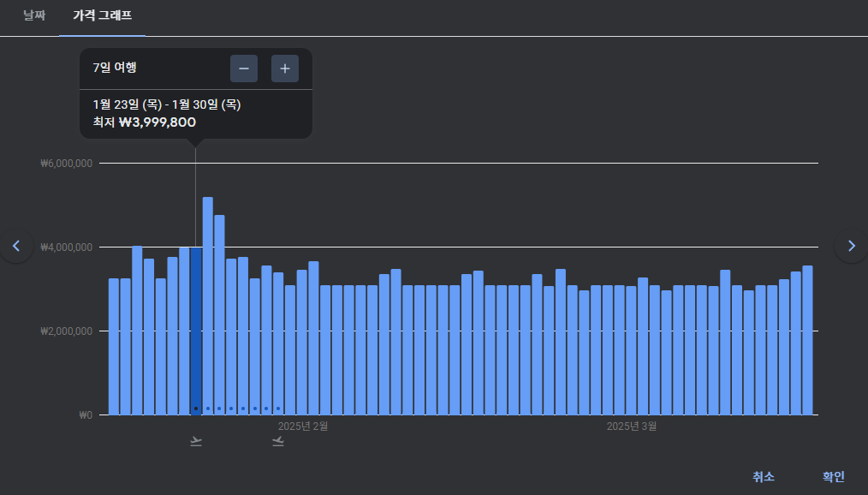Viewport: 868px width, 495px height.
Task: Click the landing plane icon below graph
Action: 278,441
